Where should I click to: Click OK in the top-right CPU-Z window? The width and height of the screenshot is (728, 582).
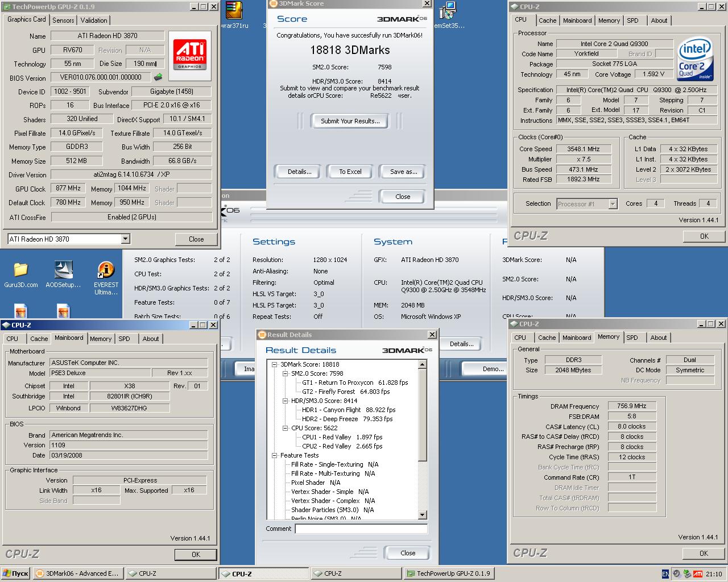704,236
